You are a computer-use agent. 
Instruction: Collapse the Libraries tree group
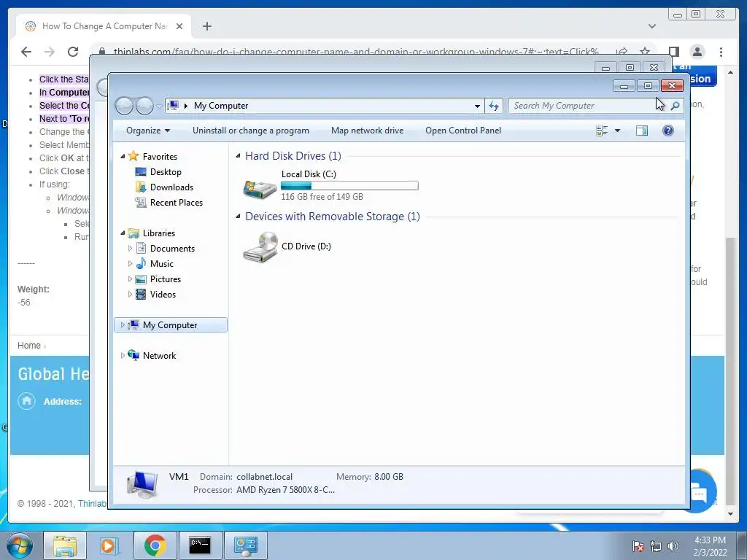[x=123, y=233]
